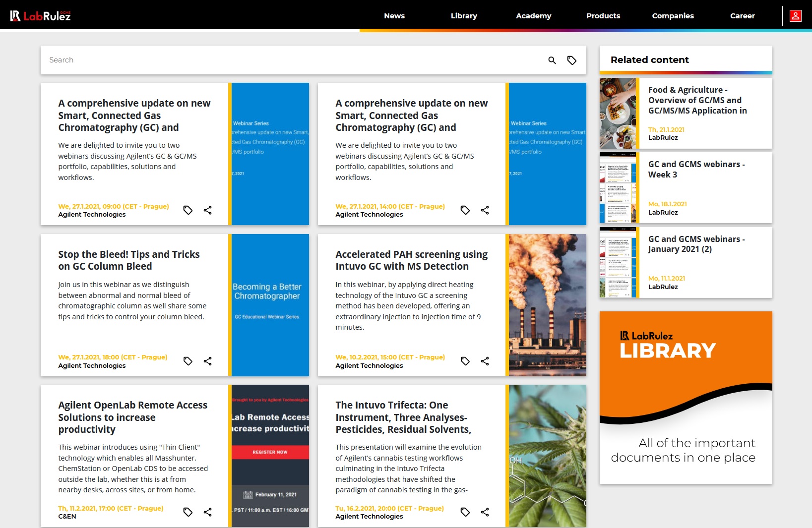Open the Career menu

[743, 16]
